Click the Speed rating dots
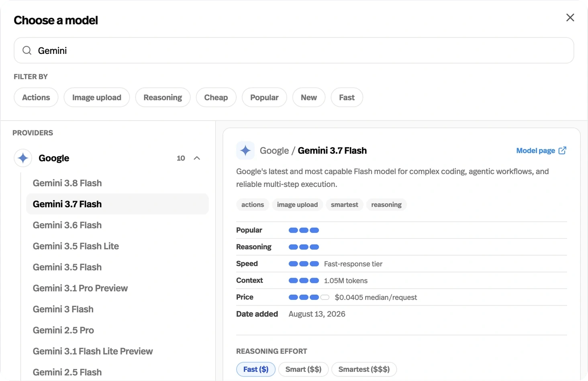 [x=304, y=264]
